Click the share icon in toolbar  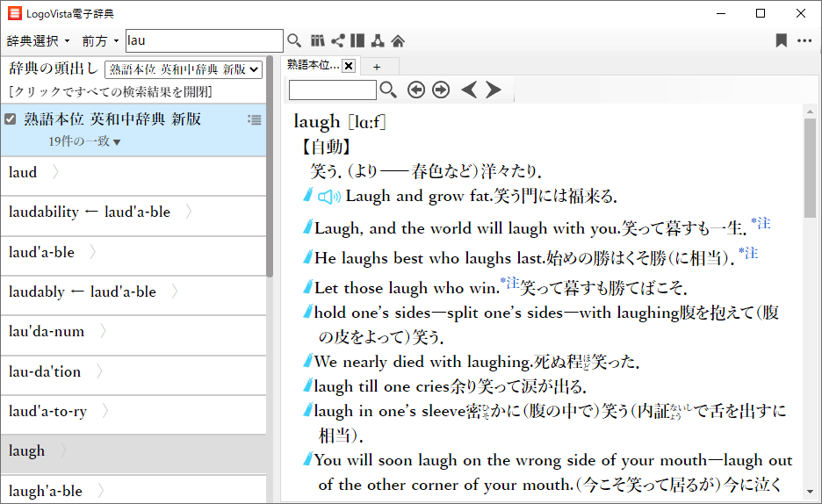coord(337,40)
